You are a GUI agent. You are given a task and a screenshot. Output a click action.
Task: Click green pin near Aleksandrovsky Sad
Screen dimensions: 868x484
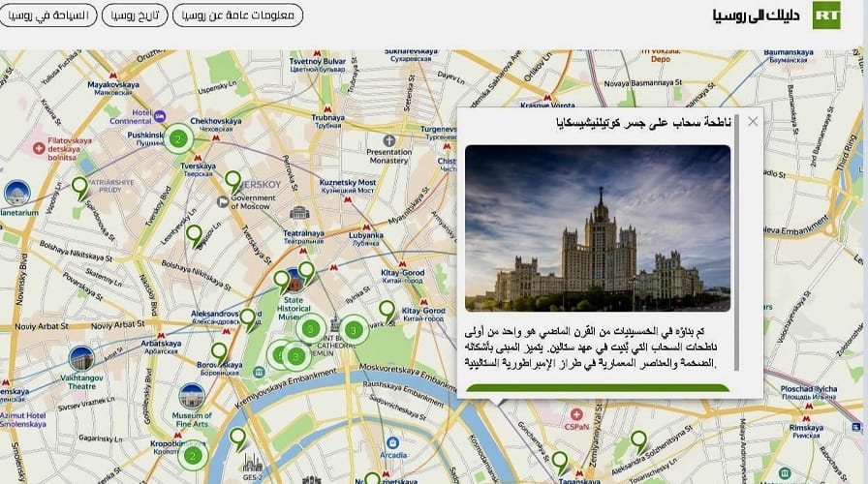pos(248,319)
